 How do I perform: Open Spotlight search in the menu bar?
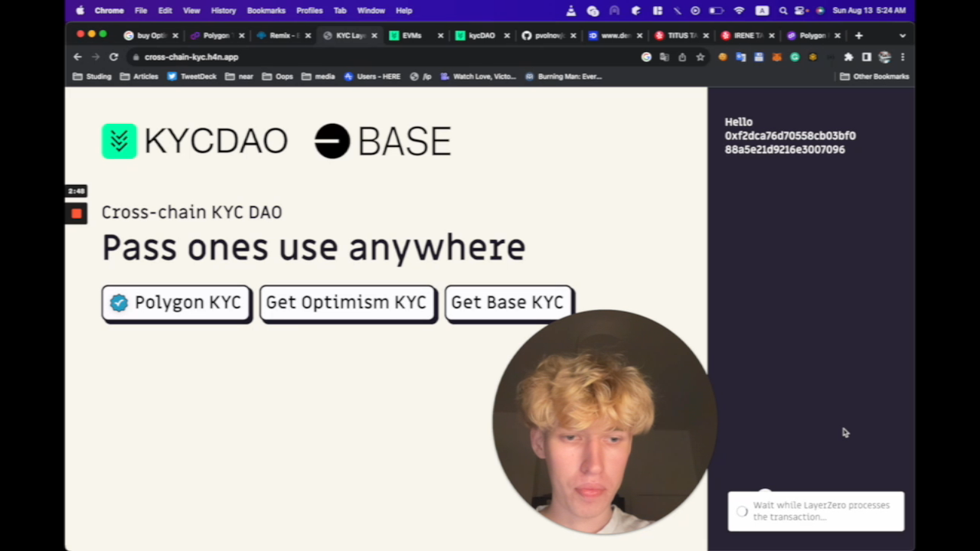pyautogui.click(x=782, y=11)
